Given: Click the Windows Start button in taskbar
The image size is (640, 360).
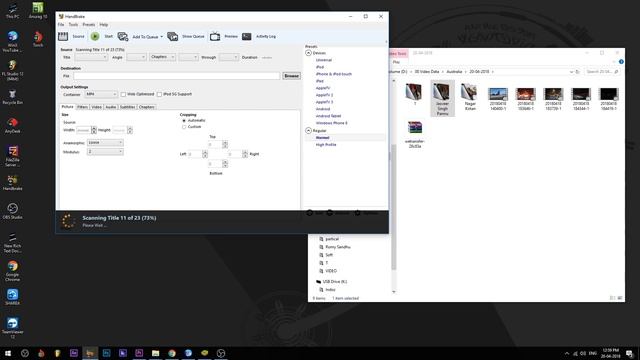Looking at the screenshot, I should [x=8, y=353].
